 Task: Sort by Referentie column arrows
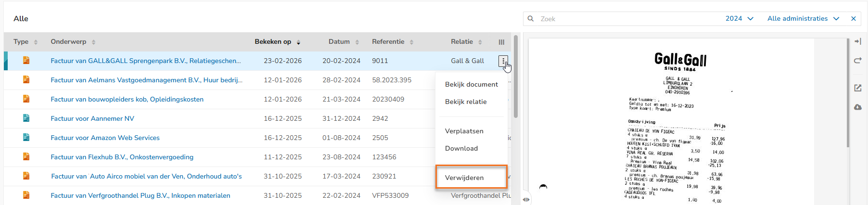(411, 42)
